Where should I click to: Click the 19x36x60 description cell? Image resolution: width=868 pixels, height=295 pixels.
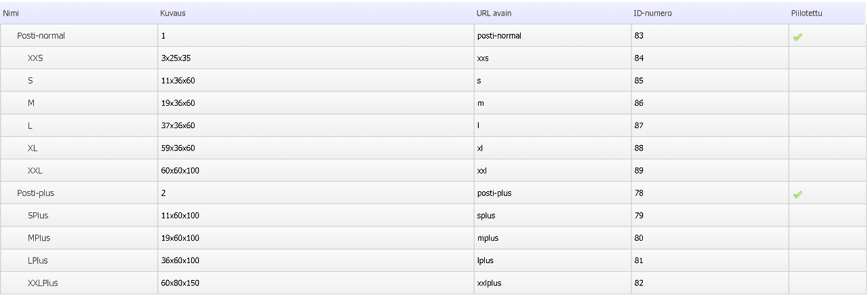178,103
